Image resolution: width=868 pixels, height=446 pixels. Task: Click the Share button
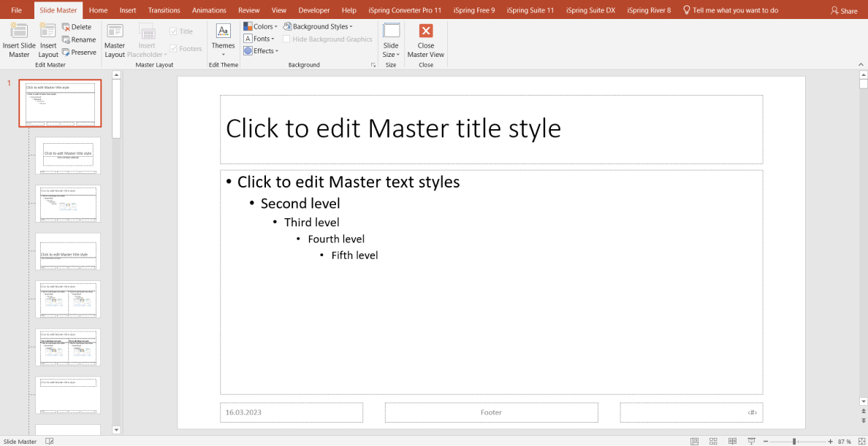[x=844, y=9]
